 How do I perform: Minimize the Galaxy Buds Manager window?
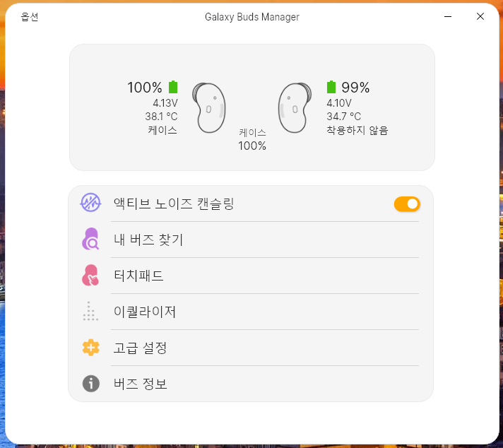[448, 17]
